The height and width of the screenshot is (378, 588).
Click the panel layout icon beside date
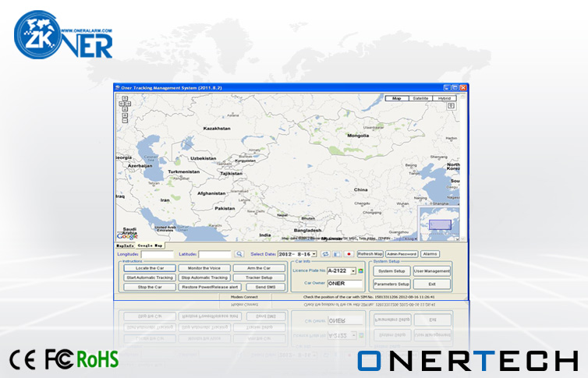click(x=337, y=254)
